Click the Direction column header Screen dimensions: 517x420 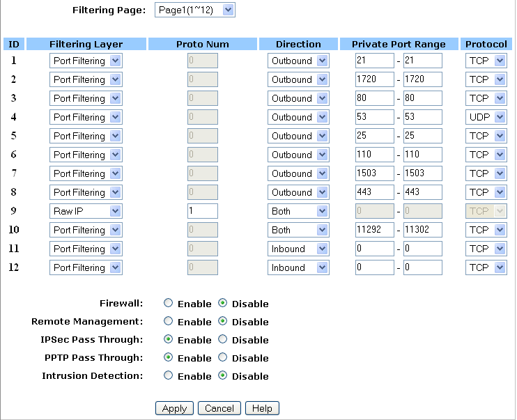(298, 44)
